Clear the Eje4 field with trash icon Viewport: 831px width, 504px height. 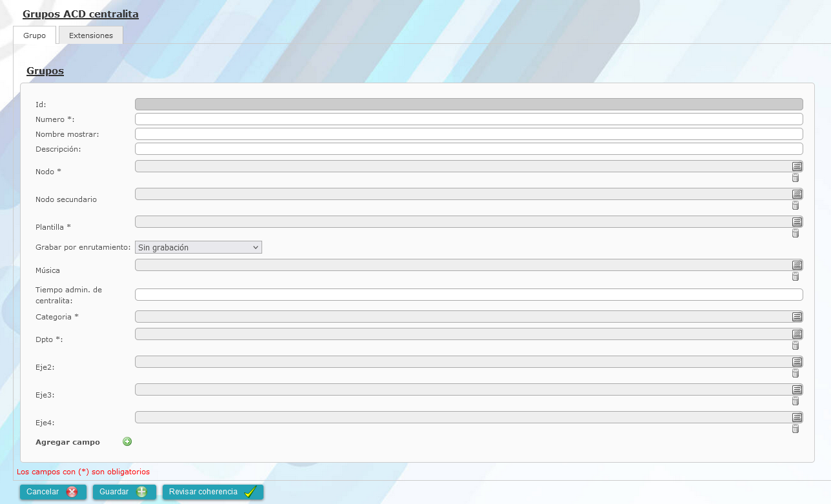795,428
